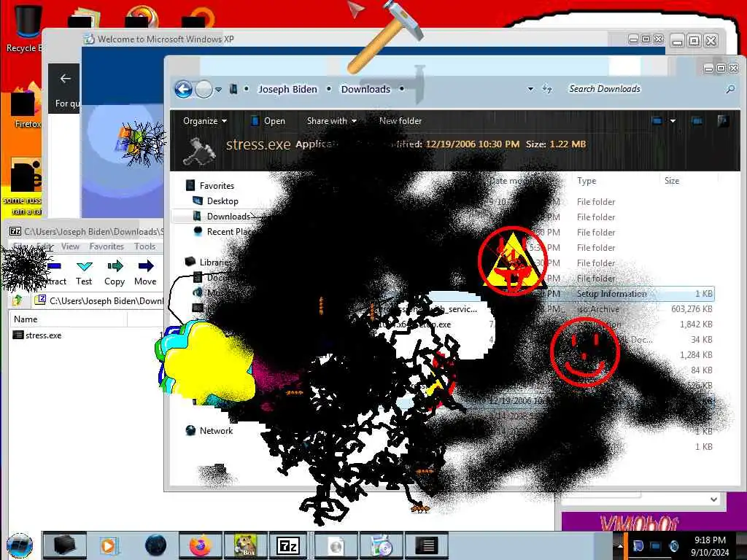Open Recent Places in navigation pane

click(228, 231)
